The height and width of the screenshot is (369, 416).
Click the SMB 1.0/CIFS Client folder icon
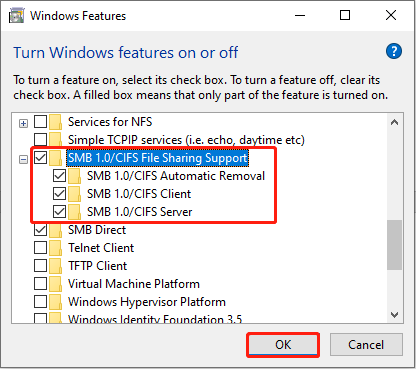[x=74, y=194]
